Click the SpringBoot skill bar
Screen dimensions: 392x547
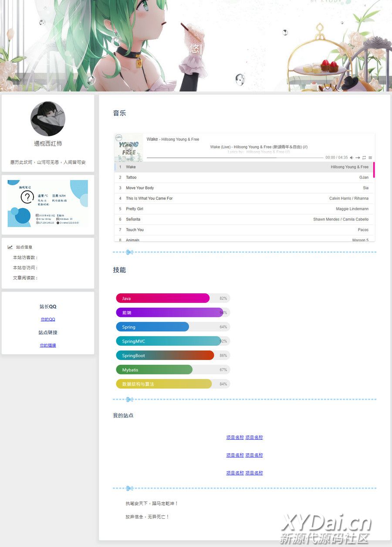[165, 355]
